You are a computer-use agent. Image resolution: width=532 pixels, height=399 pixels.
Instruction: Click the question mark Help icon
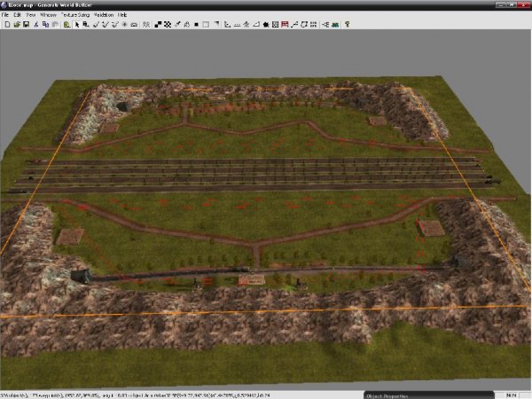tap(347, 24)
